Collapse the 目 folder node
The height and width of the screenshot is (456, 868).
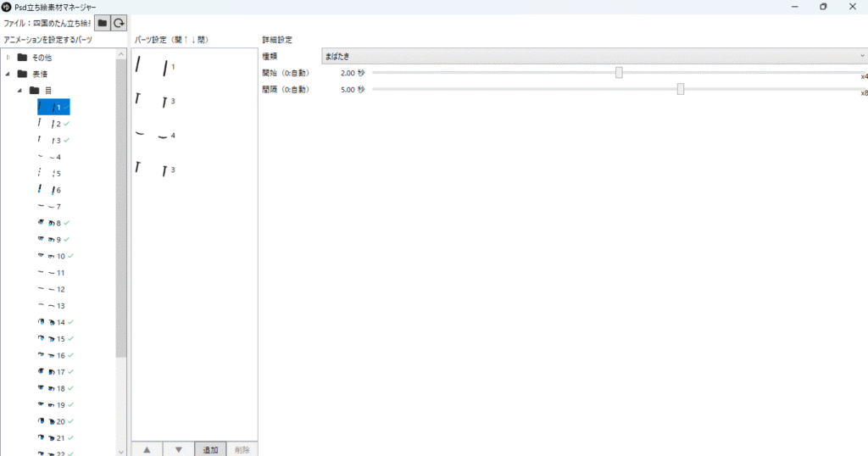click(19, 91)
